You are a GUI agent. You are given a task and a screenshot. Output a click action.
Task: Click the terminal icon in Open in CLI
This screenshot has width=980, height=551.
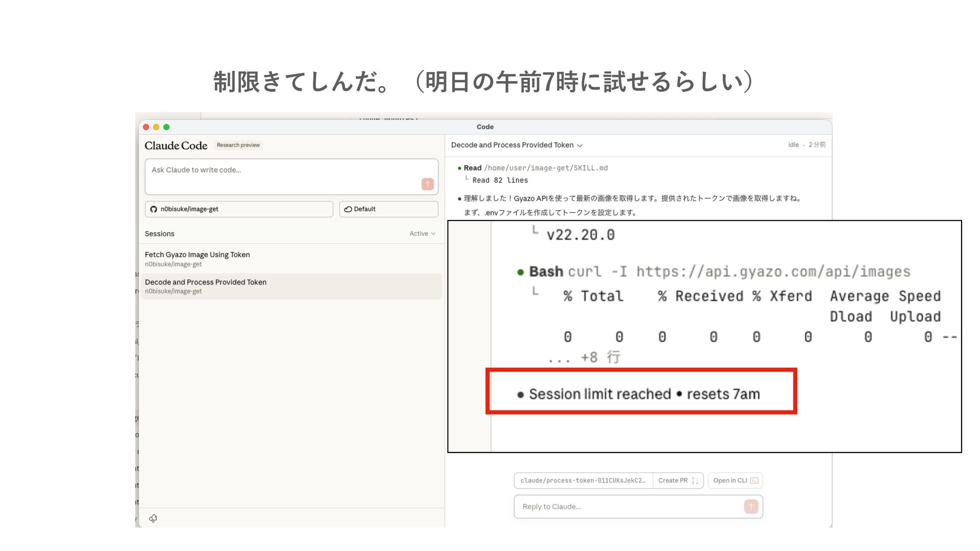(754, 481)
